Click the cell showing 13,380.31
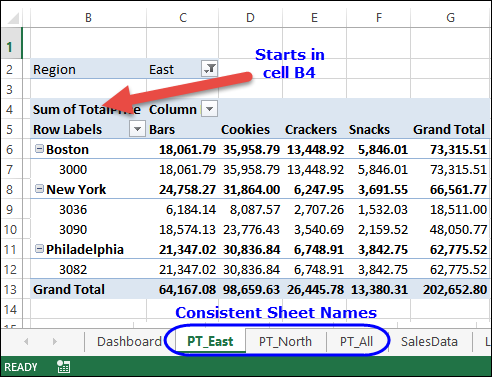The width and height of the screenshot is (492, 377). tap(379, 289)
